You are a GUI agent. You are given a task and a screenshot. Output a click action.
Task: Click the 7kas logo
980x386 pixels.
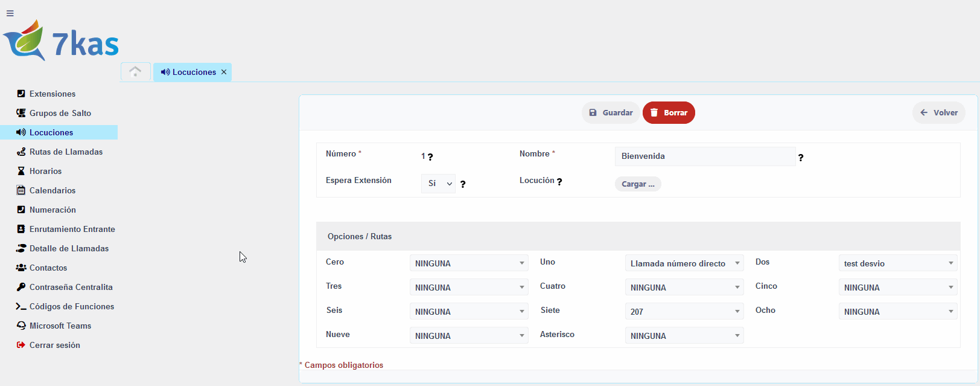click(61, 41)
